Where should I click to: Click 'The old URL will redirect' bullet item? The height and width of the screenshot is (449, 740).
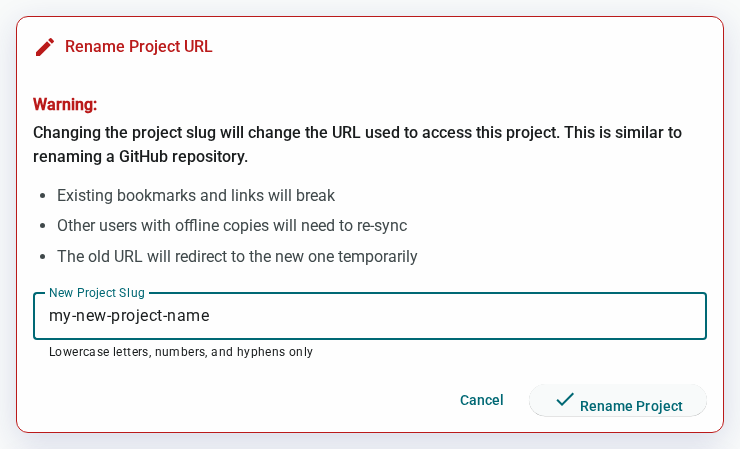click(237, 256)
